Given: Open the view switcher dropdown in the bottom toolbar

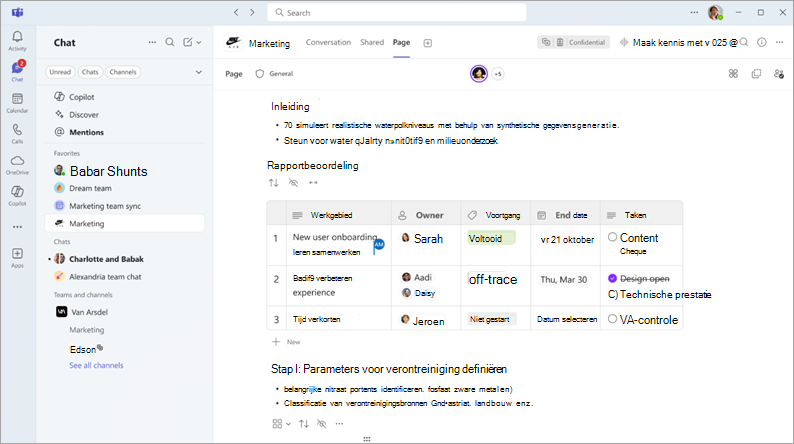Looking at the screenshot, I should click(281, 424).
